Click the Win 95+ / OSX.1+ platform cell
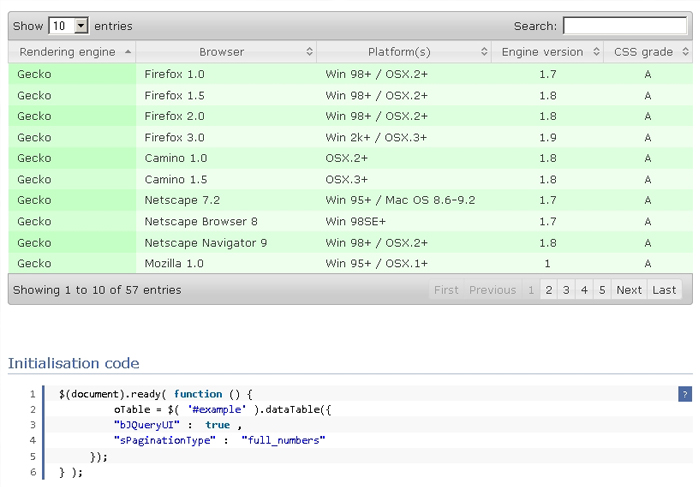The height and width of the screenshot is (488, 700). pyautogui.click(x=404, y=263)
